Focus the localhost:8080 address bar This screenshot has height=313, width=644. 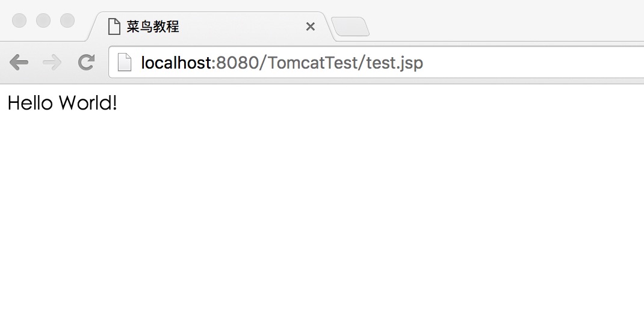(512, 63)
